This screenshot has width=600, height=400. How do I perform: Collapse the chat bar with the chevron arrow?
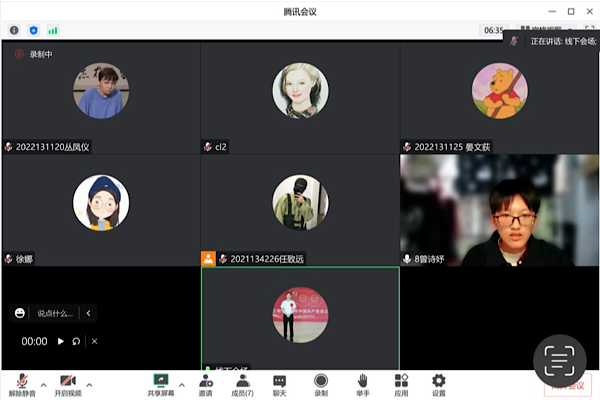click(x=88, y=313)
